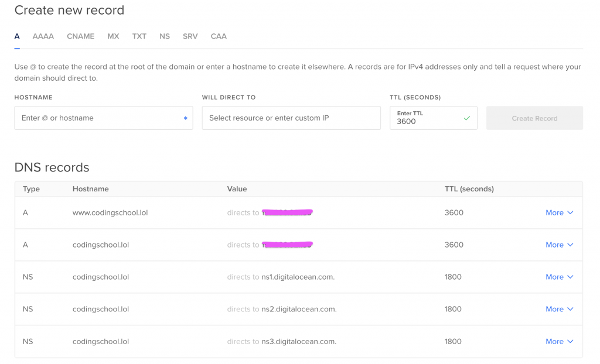Viewport: 600px width, 364px height.
Task: Open More menu for ns1.digitalocean.com record
Action: tap(559, 277)
